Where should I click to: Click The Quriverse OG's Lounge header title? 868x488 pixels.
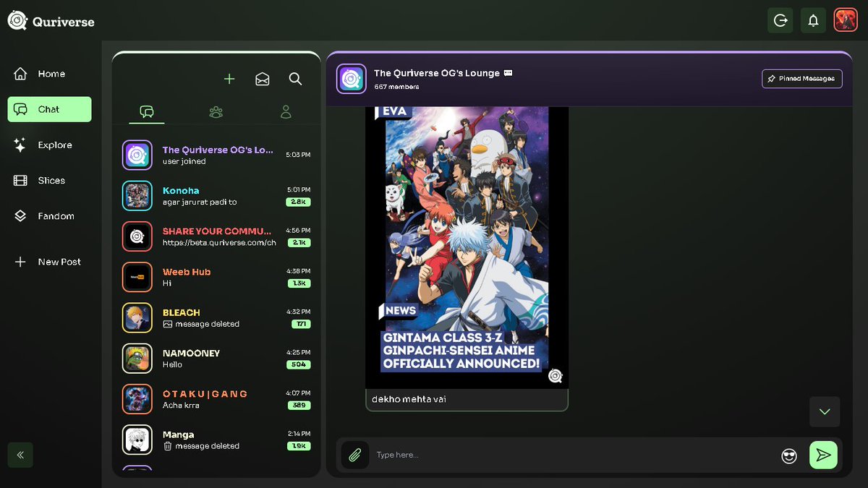click(x=437, y=73)
